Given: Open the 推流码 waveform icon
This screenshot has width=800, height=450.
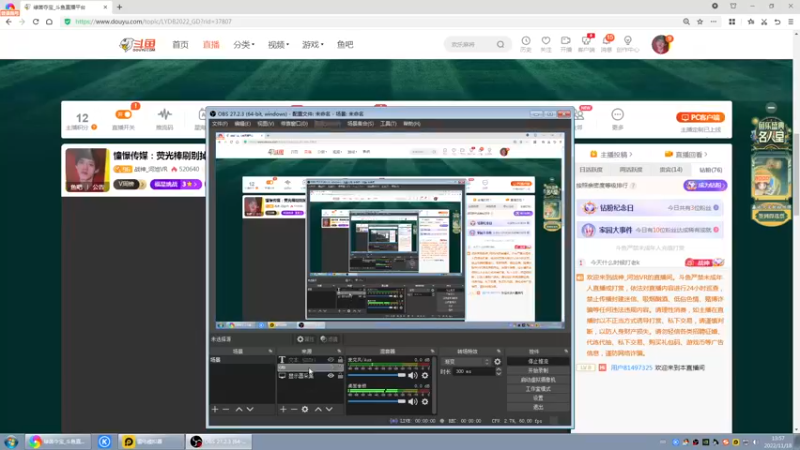Looking at the screenshot, I should 165,114.
